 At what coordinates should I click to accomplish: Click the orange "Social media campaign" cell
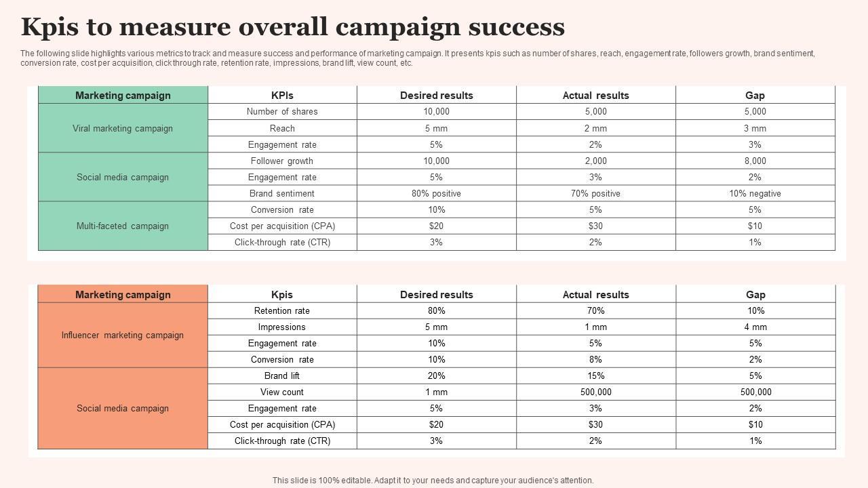123,408
